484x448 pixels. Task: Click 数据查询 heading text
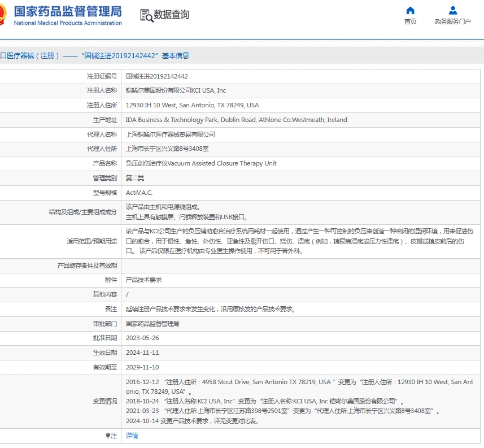(171, 15)
